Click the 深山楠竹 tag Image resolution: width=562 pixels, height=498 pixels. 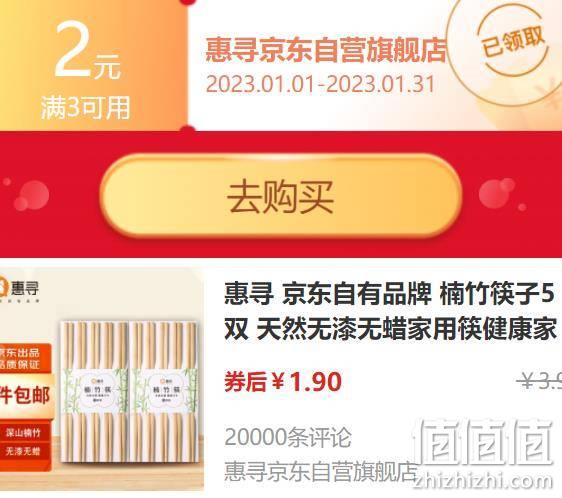click(23, 433)
